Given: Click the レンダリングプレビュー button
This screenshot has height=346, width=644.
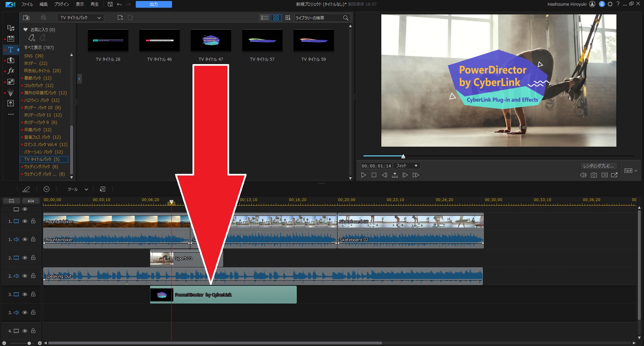Looking at the screenshot, I should (598, 166).
